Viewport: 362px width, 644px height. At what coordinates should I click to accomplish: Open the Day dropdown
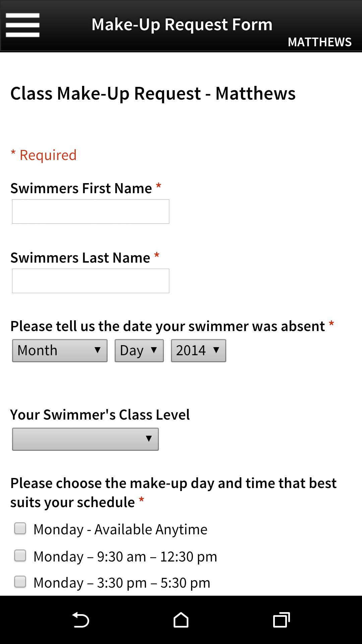coord(139,350)
